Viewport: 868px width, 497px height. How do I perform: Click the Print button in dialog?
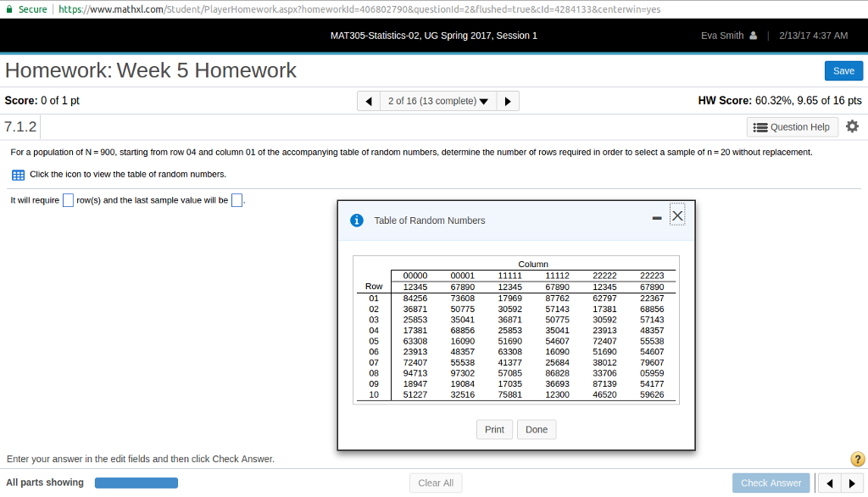point(494,429)
